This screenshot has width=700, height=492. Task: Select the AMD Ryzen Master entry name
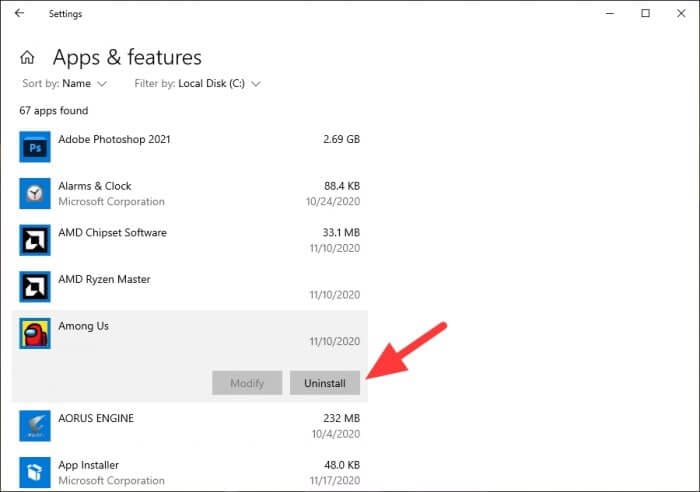pyautogui.click(x=104, y=279)
